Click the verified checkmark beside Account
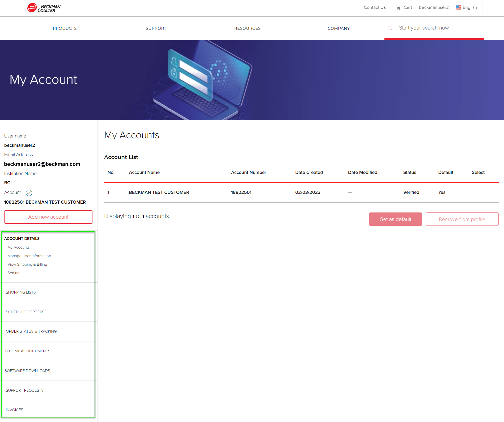504x422 pixels. (x=29, y=193)
